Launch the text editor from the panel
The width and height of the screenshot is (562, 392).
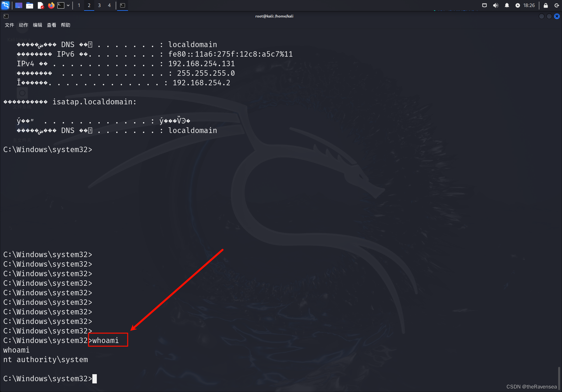tap(40, 5)
